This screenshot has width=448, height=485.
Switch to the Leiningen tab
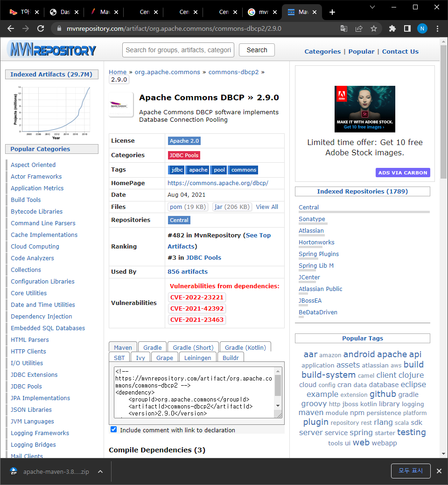197,358
